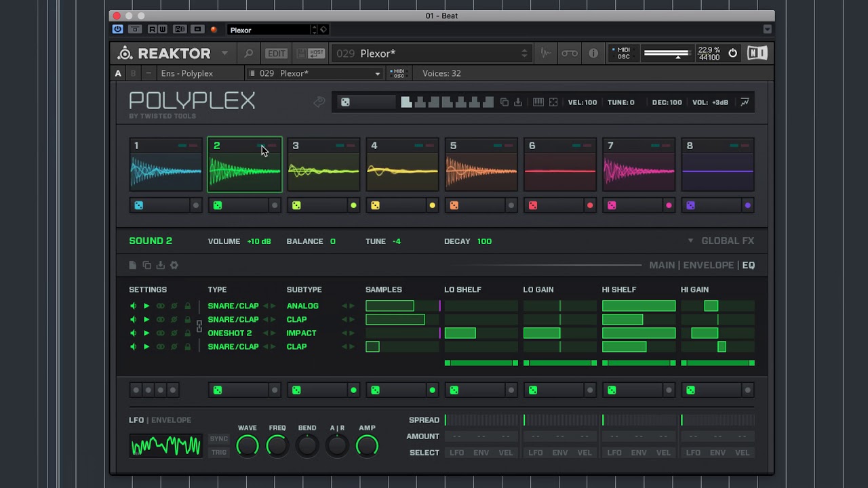Select the LFO modulator tab
The height and width of the screenshot is (488, 868).
pyautogui.click(x=136, y=420)
